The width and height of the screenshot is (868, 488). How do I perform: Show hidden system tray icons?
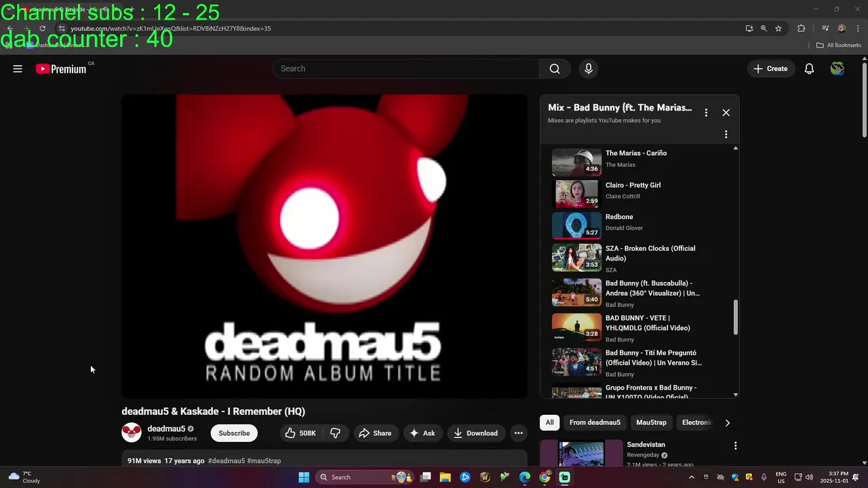[691, 477]
